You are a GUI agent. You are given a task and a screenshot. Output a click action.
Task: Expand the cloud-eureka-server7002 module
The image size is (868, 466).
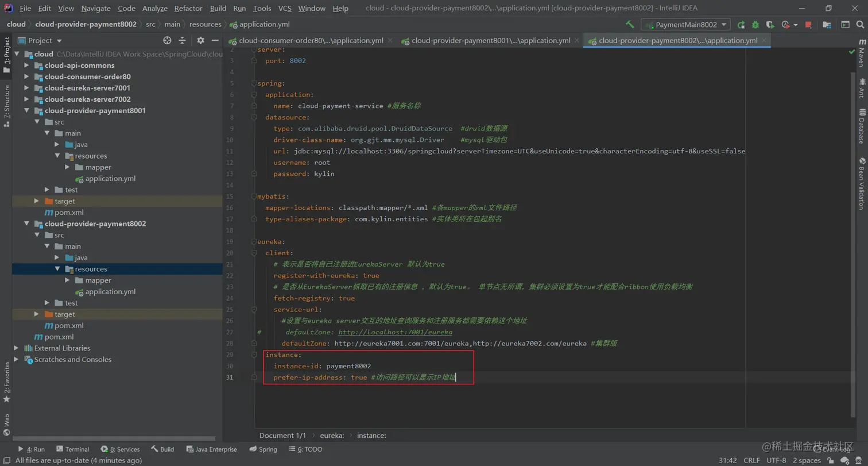pyautogui.click(x=26, y=99)
